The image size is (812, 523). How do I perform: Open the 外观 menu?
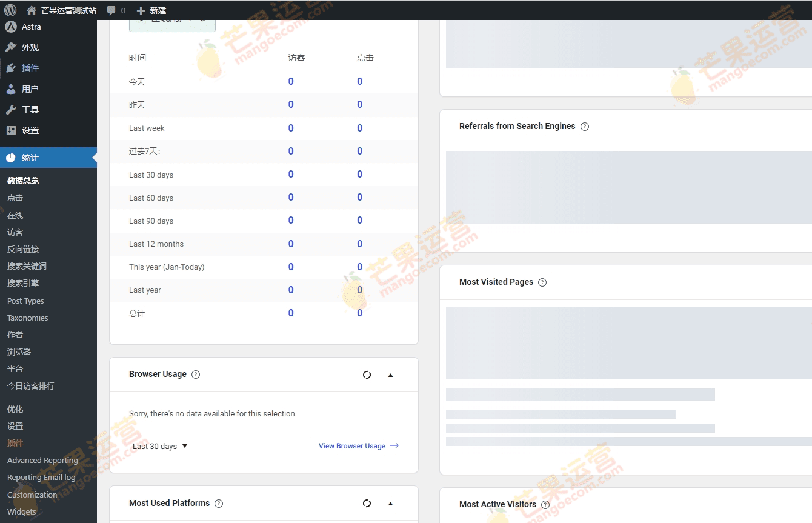(x=48, y=47)
